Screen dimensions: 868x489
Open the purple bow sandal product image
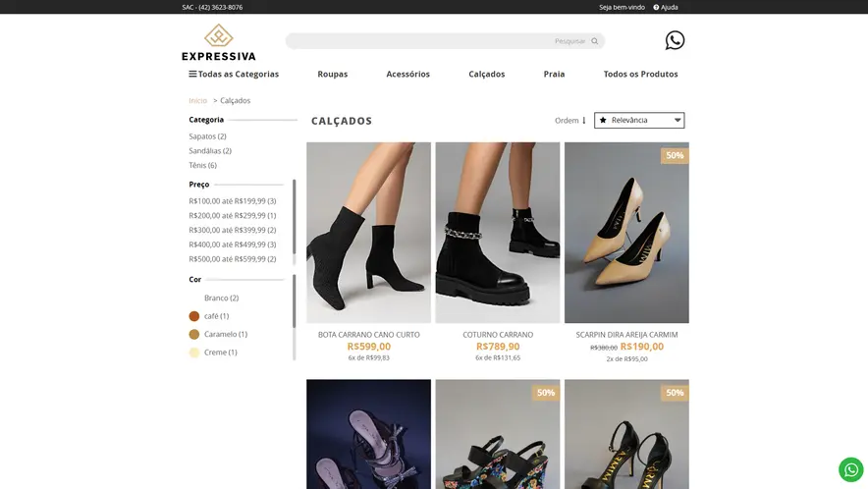coord(368,434)
